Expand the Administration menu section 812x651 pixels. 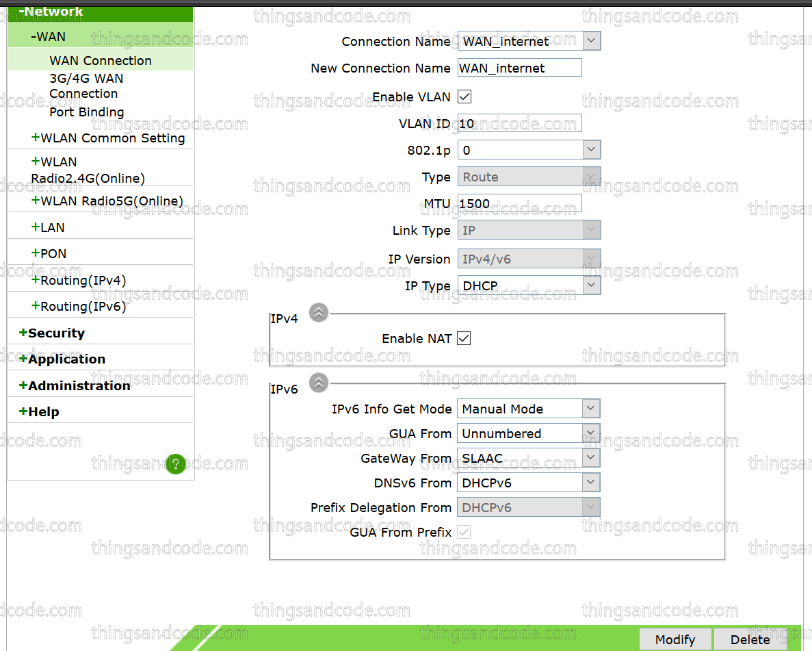[x=74, y=386]
